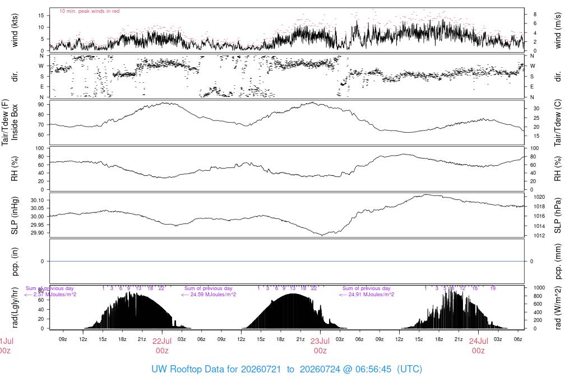Screen dimensions: 574x392
Task: Click the blue zero precipitation line
Action: [286, 261]
